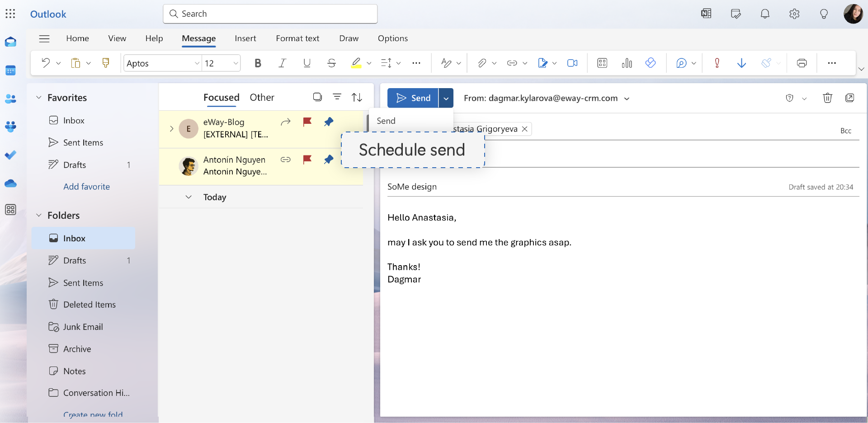
Task: Open People contacts in the left rail
Action: tap(10, 99)
